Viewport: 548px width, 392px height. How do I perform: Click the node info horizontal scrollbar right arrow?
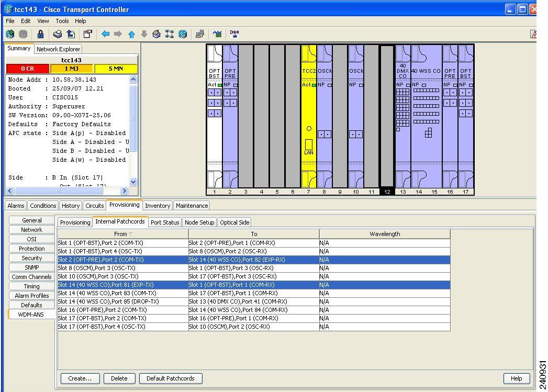click(x=124, y=191)
